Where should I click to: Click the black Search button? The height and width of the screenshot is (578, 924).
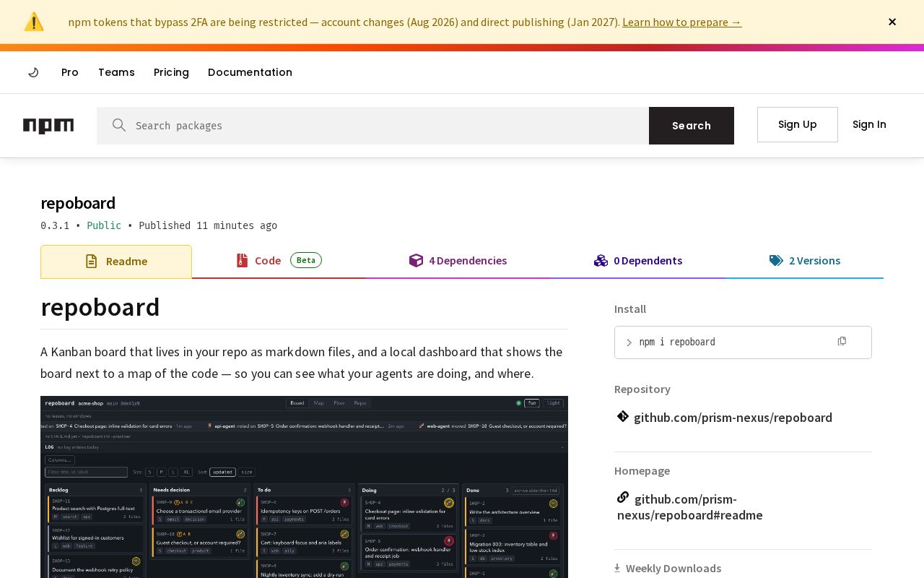tap(692, 126)
